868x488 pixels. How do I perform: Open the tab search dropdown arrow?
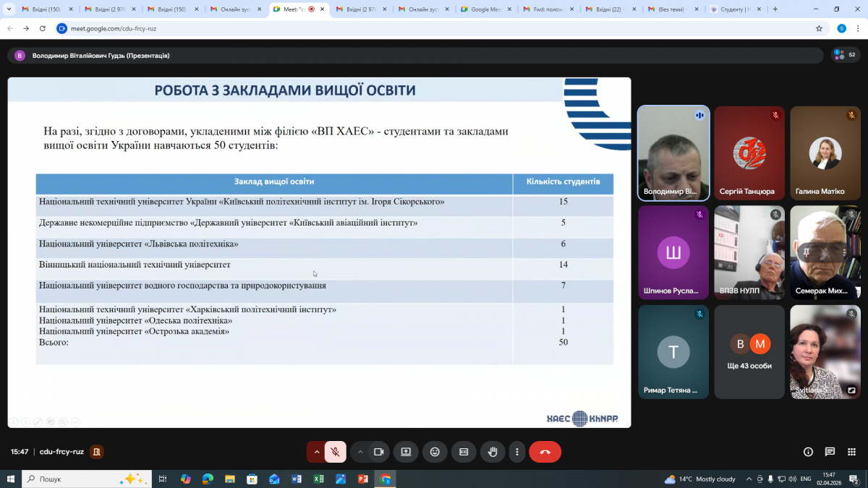tap(7, 9)
